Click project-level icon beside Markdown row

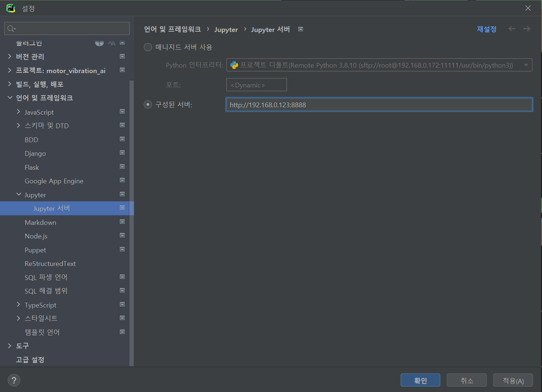click(x=122, y=222)
